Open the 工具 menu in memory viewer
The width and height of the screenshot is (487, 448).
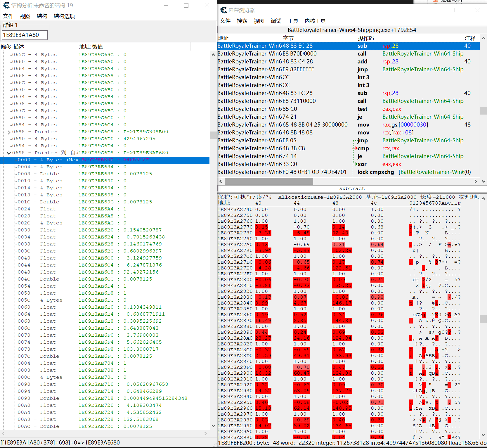pos(293,21)
